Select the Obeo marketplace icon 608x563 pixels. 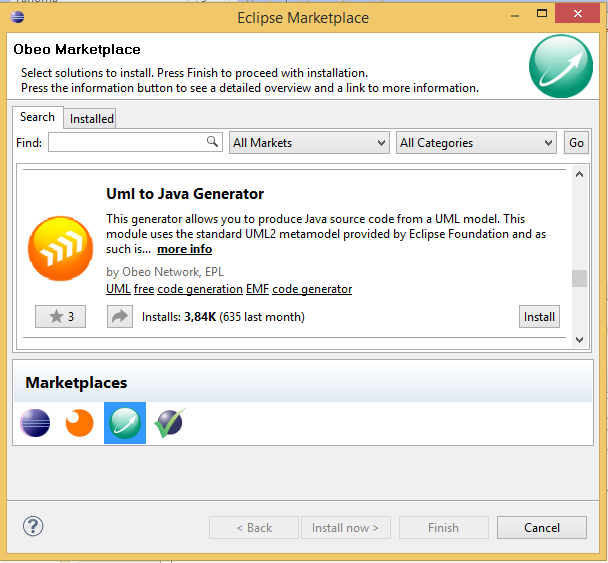pyautogui.click(x=125, y=423)
